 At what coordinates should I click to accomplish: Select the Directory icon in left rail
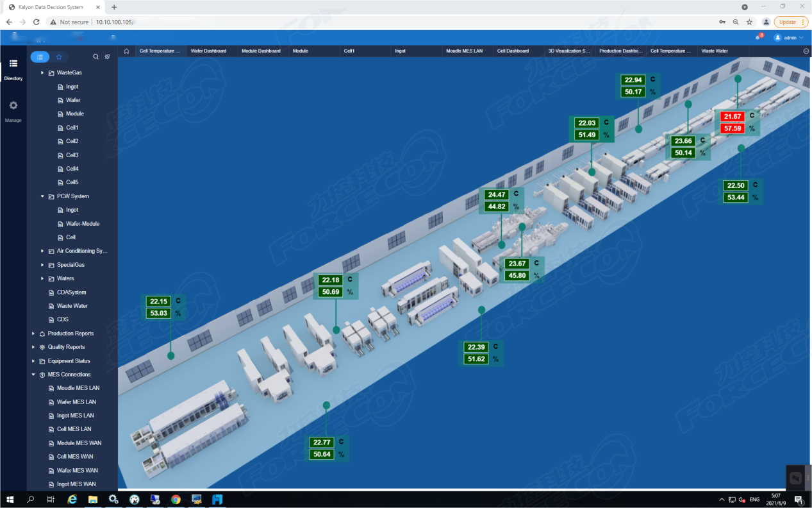(x=13, y=64)
